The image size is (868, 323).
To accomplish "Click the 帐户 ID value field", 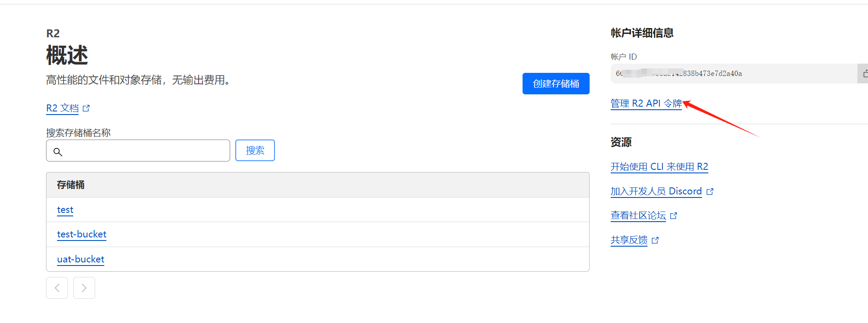I will (x=733, y=74).
